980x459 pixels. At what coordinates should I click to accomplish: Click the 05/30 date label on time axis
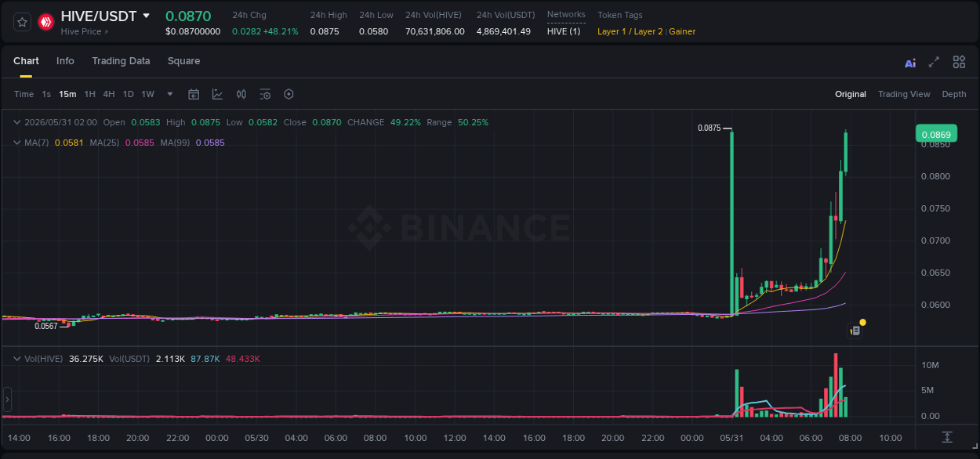click(x=256, y=438)
